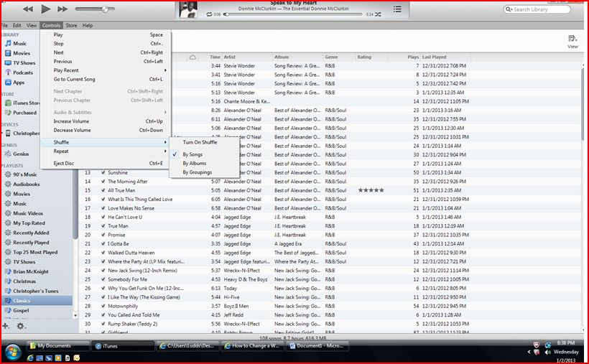This screenshot has height=364, width=589.
Task: Sort by the Artist column header
Action: coord(247,57)
